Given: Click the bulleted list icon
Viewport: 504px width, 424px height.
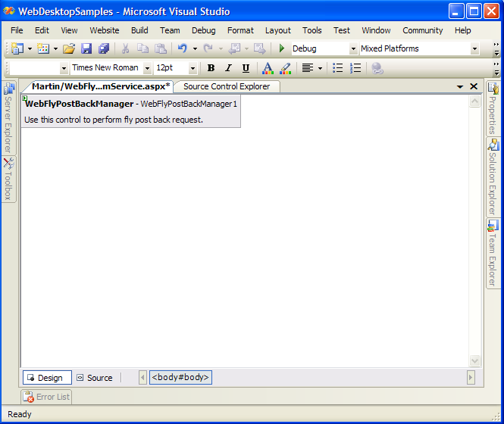Looking at the screenshot, I should 338,68.
